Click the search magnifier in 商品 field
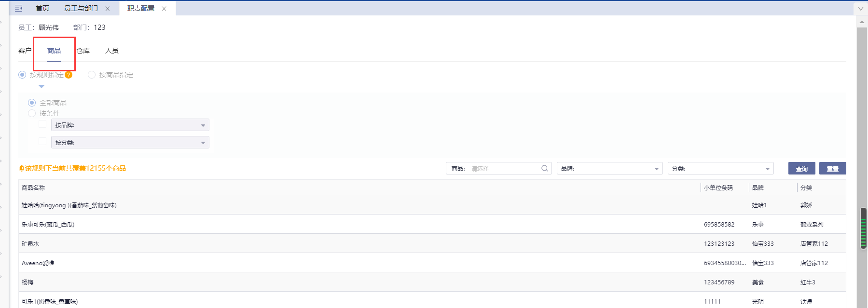 point(544,168)
